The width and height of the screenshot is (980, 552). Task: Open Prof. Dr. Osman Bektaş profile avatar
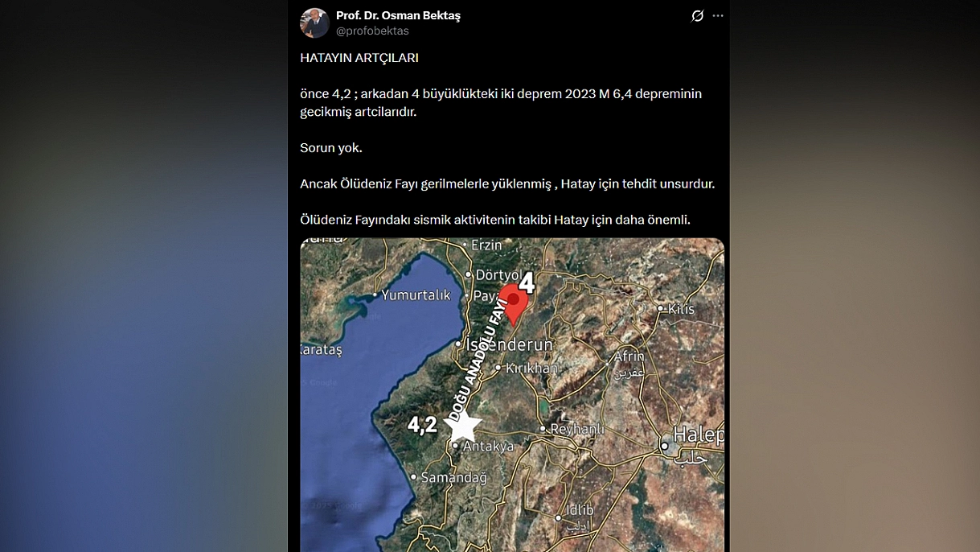[314, 23]
